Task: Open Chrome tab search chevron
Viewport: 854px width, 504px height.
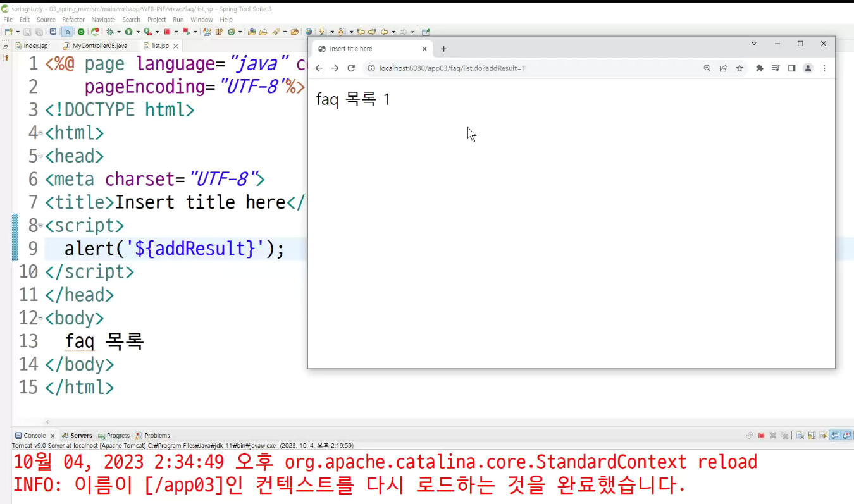Action: (754, 44)
